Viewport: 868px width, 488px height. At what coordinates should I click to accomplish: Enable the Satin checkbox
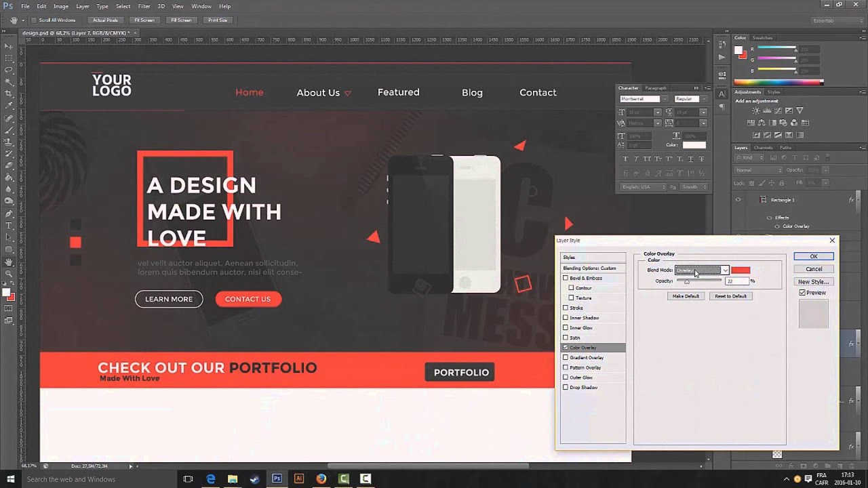tap(566, 338)
